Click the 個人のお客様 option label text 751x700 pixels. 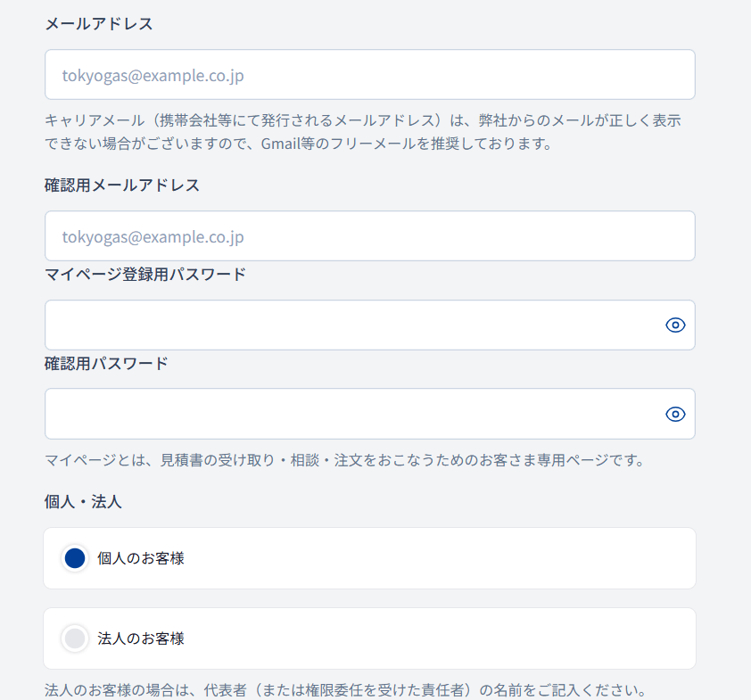(x=141, y=559)
